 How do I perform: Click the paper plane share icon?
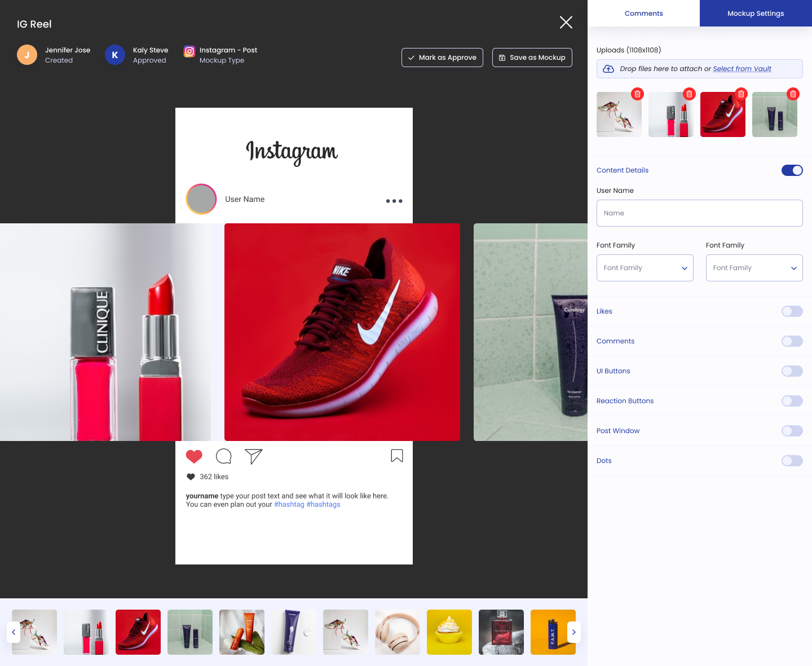coord(254,456)
